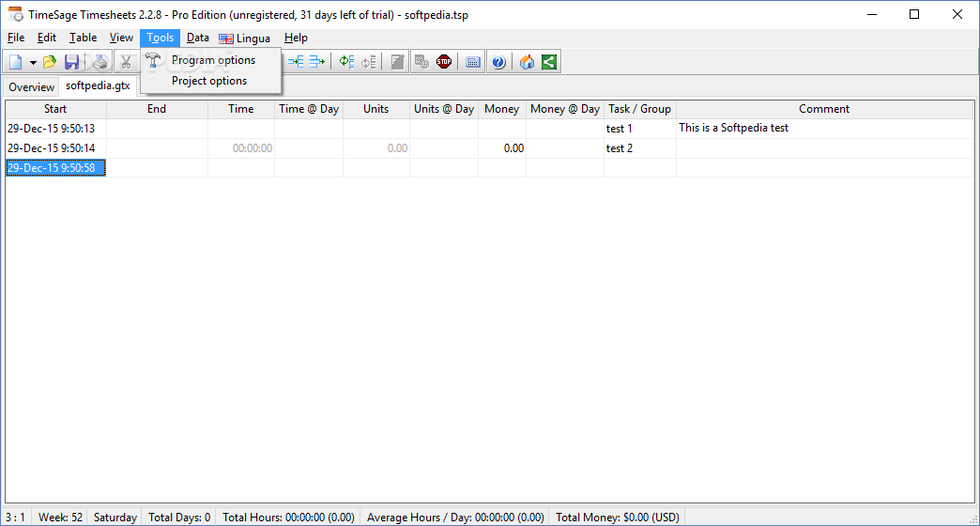Click the End cell of the test 1 row

(157, 129)
